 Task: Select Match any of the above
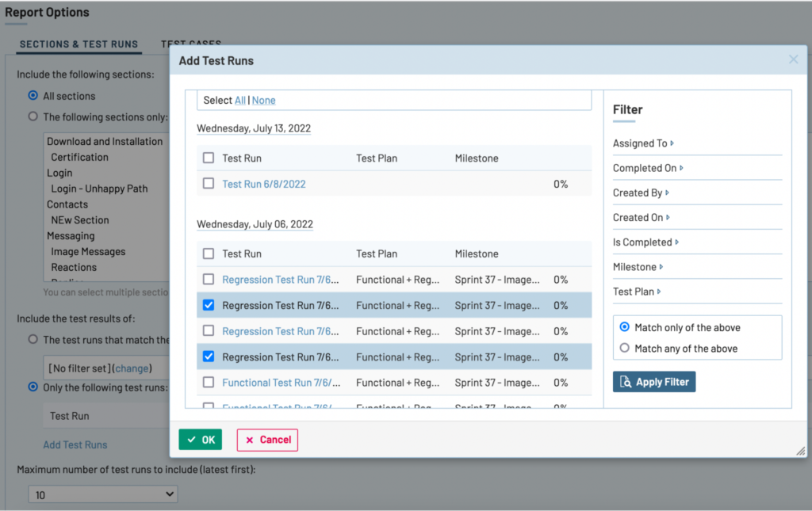625,349
